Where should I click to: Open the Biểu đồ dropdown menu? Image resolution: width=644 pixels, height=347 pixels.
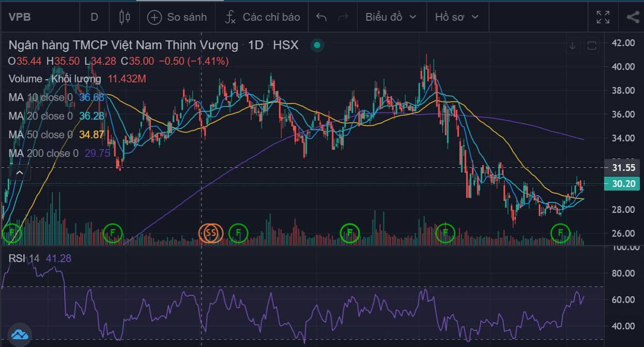(x=391, y=17)
